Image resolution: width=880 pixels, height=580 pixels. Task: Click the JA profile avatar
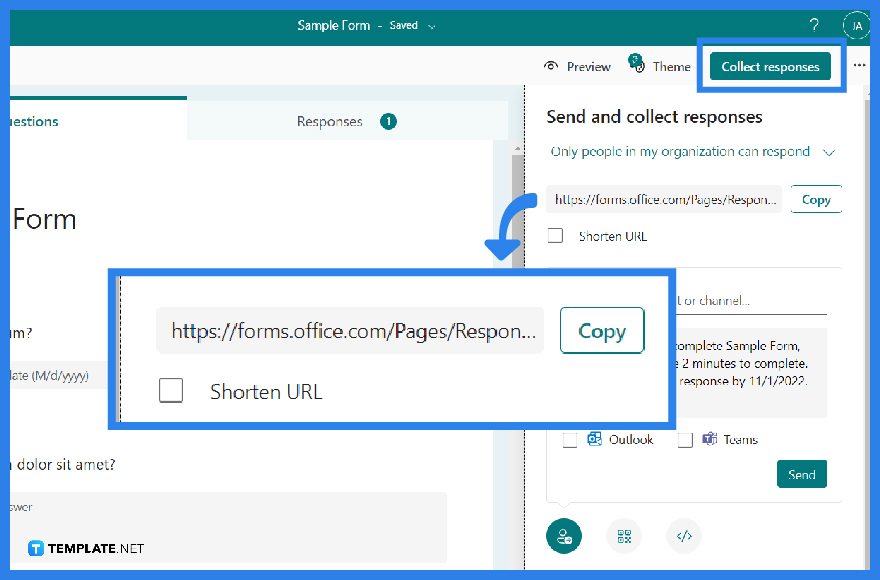point(856,25)
